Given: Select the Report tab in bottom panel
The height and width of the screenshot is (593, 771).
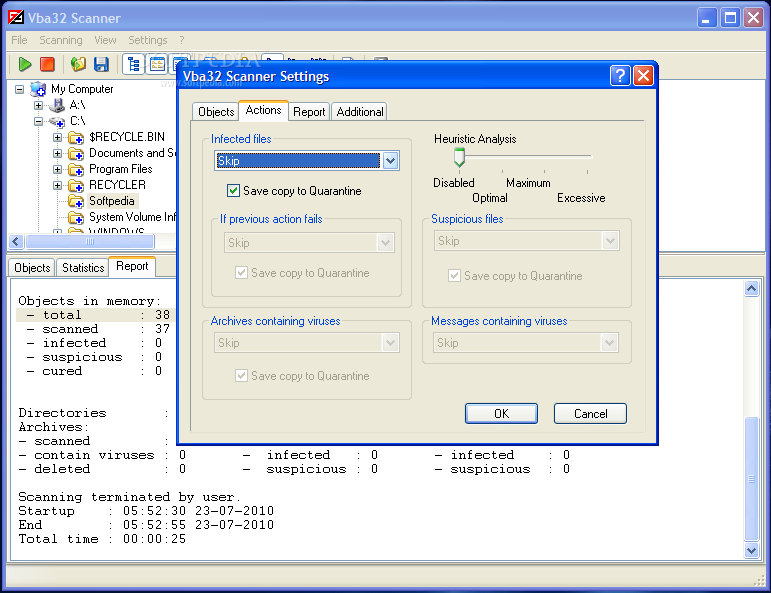Looking at the screenshot, I should click(132, 267).
